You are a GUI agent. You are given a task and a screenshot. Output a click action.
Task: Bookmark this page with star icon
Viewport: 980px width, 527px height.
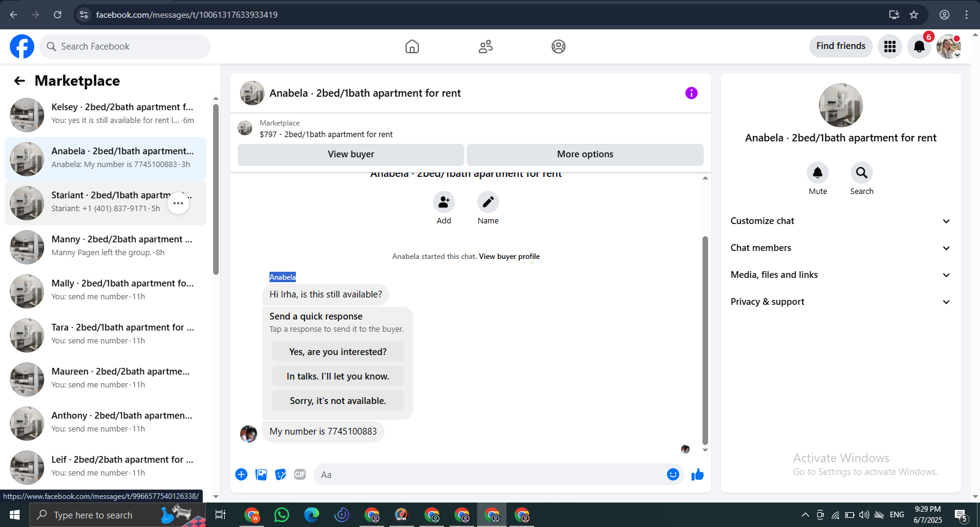(x=914, y=15)
